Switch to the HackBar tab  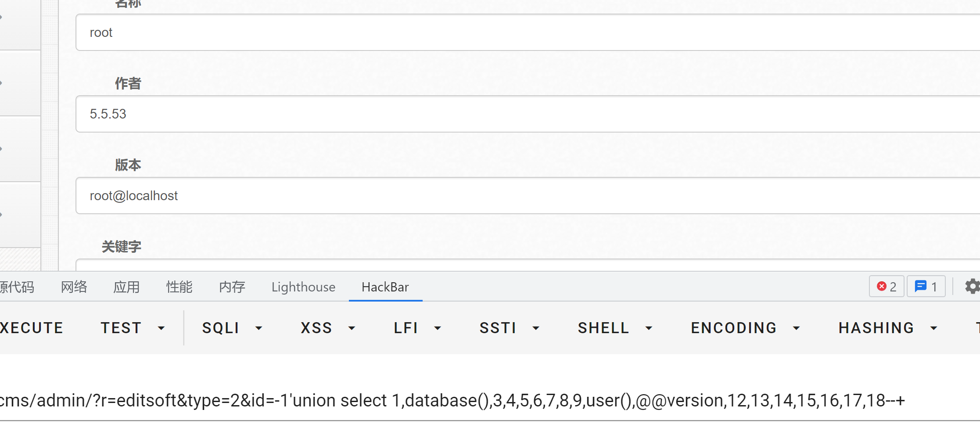click(x=385, y=287)
